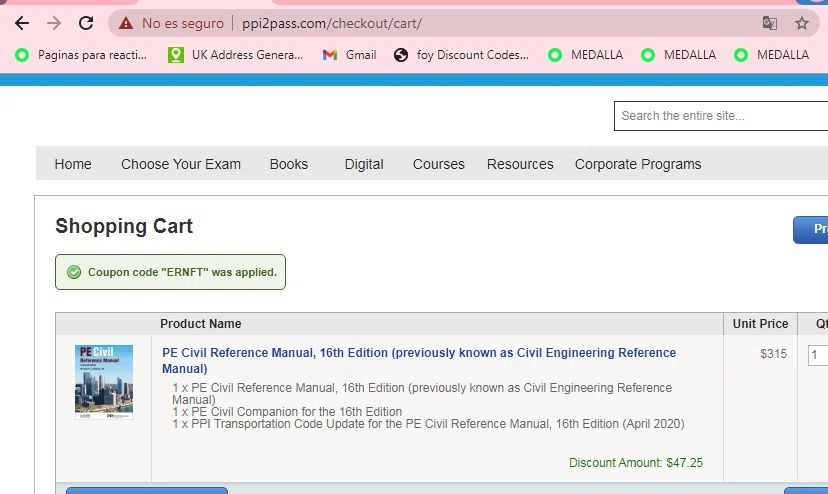This screenshot has height=494, width=828.
Task: Open the translate page icon in address bar
Action: click(769, 23)
